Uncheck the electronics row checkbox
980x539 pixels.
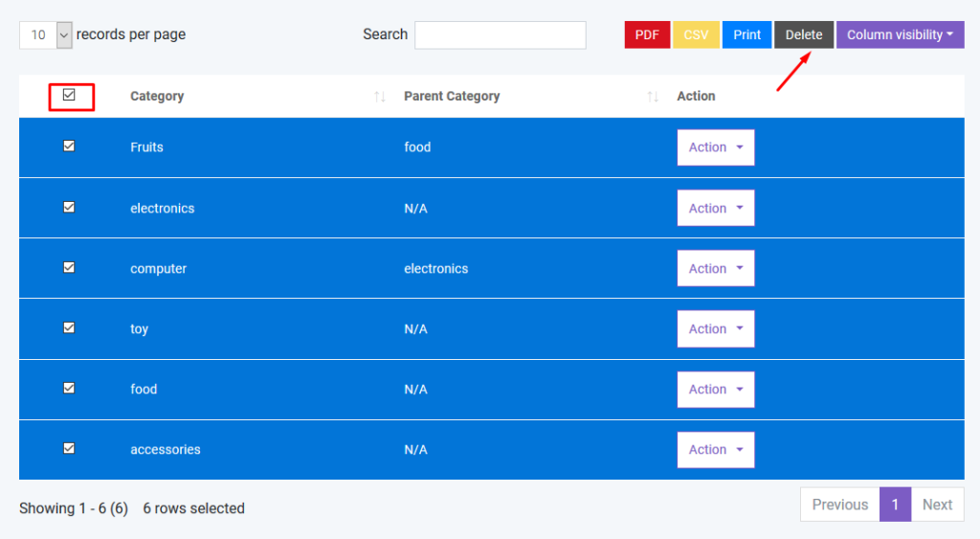pos(69,207)
